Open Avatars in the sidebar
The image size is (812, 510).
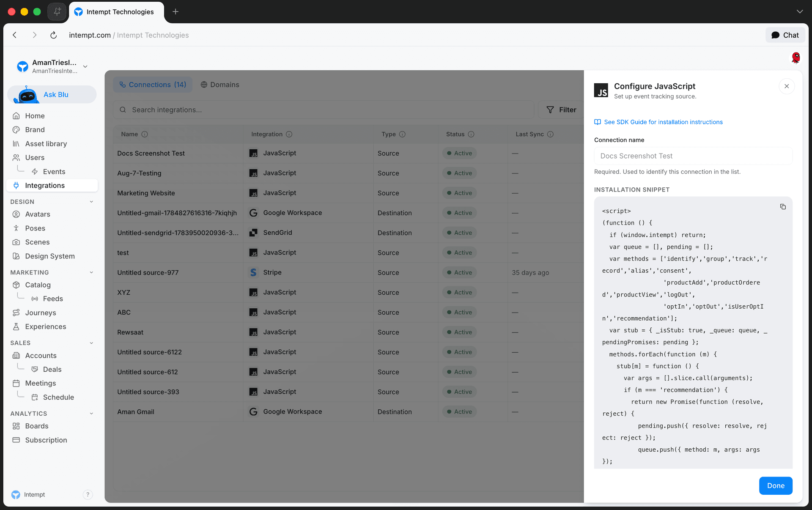37,214
